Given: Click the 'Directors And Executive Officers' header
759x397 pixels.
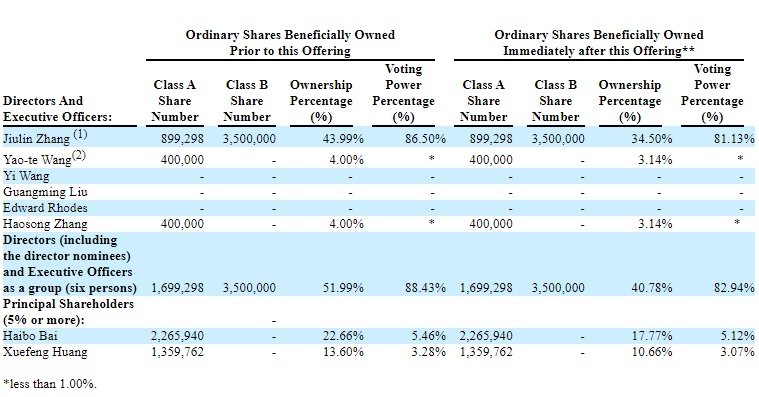Looking at the screenshot, I should [x=57, y=109].
